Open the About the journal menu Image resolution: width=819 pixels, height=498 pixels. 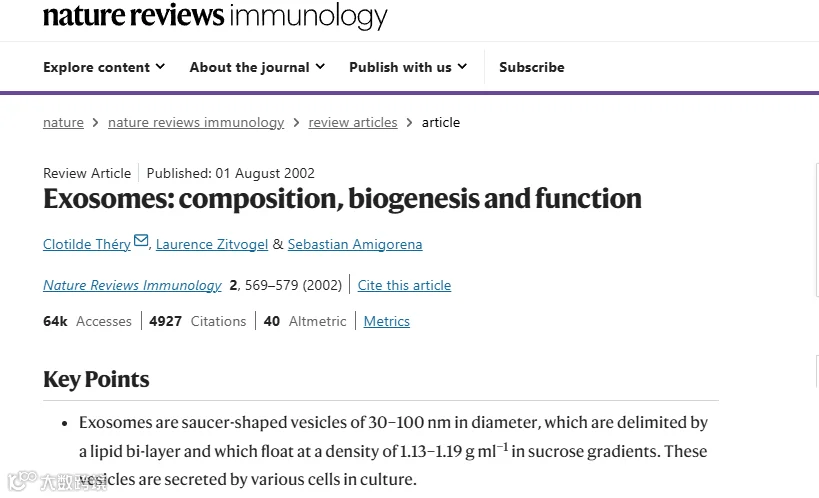[x=257, y=67]
